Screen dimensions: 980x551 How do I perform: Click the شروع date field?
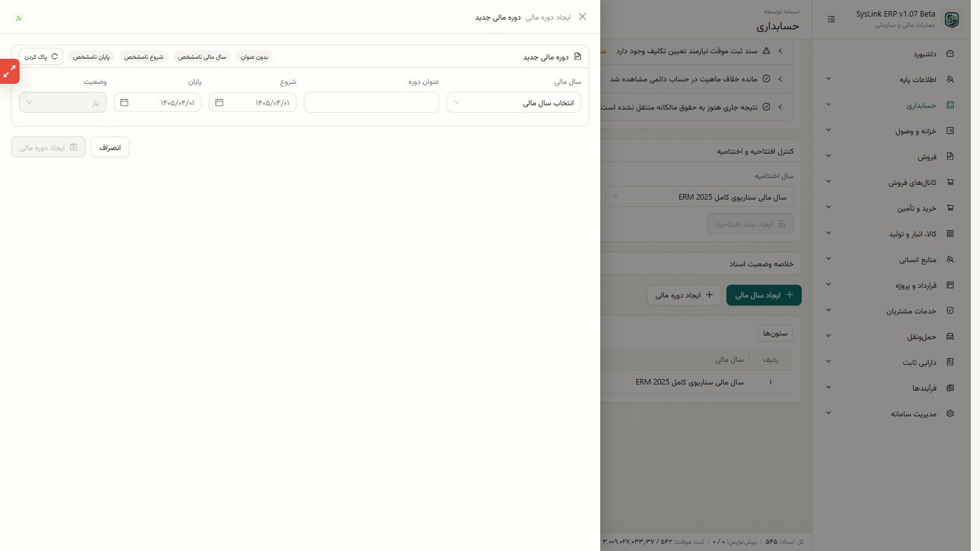pos(252,102)
